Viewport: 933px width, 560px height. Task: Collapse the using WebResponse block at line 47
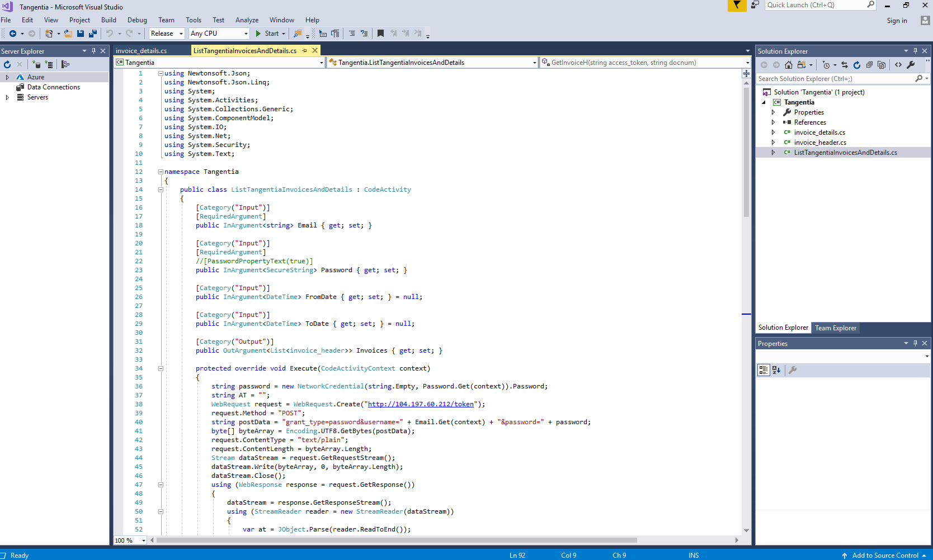coord(161,485)
